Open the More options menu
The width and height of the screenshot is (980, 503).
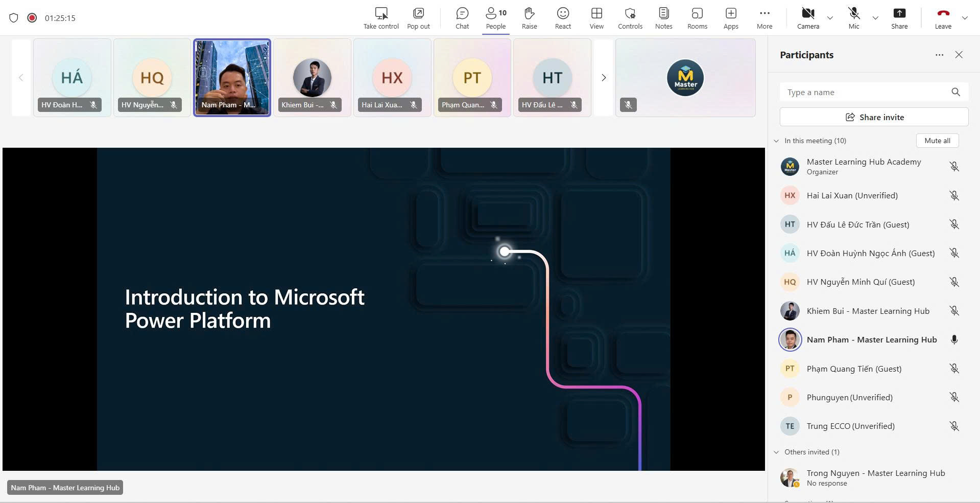click(x=764, y=18)
